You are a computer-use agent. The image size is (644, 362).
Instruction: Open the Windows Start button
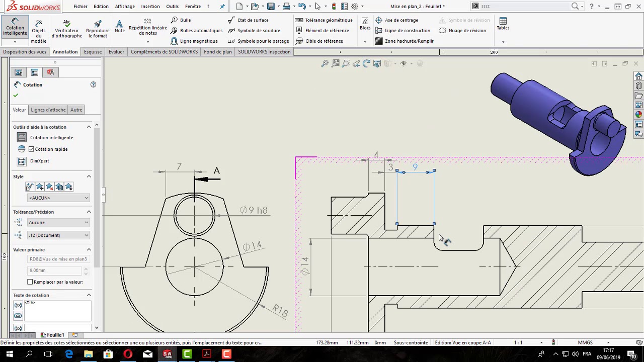(10, 354)
